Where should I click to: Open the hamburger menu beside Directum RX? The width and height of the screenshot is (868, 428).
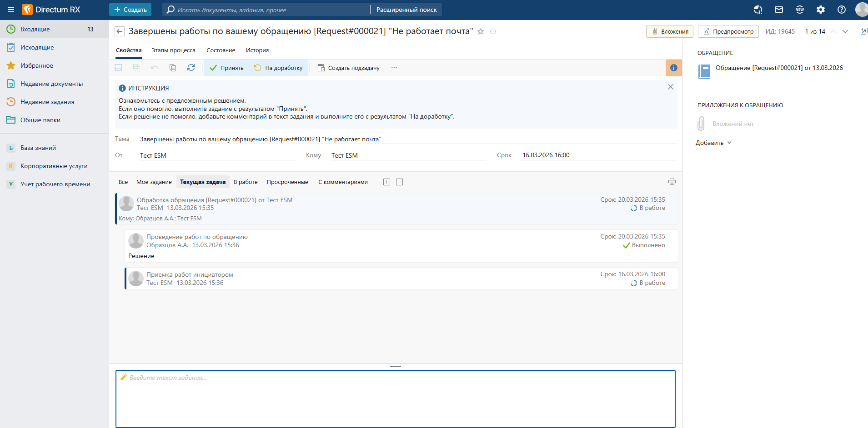[11, 10]
